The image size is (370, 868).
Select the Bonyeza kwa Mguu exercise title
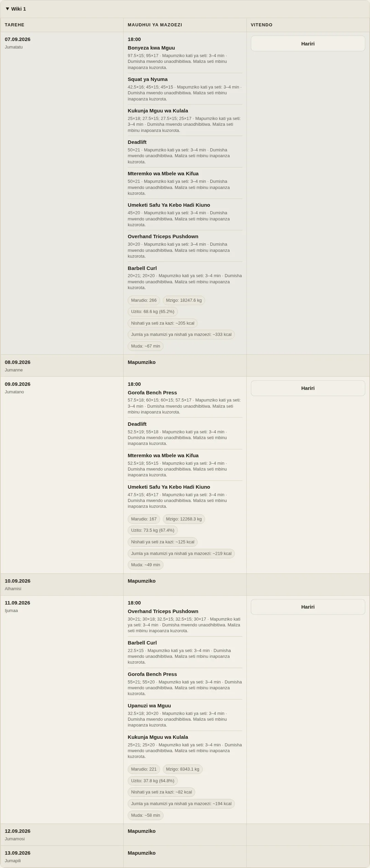(151, 48)
